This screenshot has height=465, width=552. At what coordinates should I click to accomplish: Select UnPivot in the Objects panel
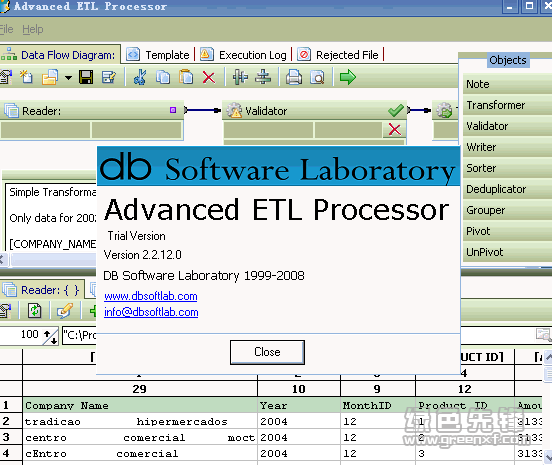click(x=507, y=252)
